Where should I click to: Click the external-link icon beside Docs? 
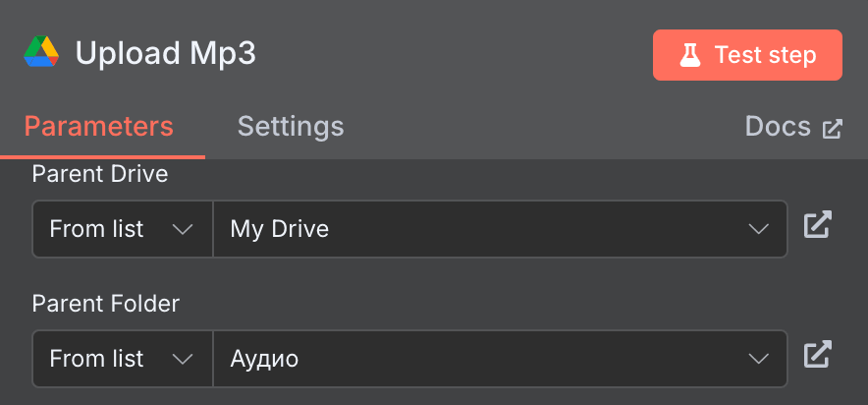[833, 128]
